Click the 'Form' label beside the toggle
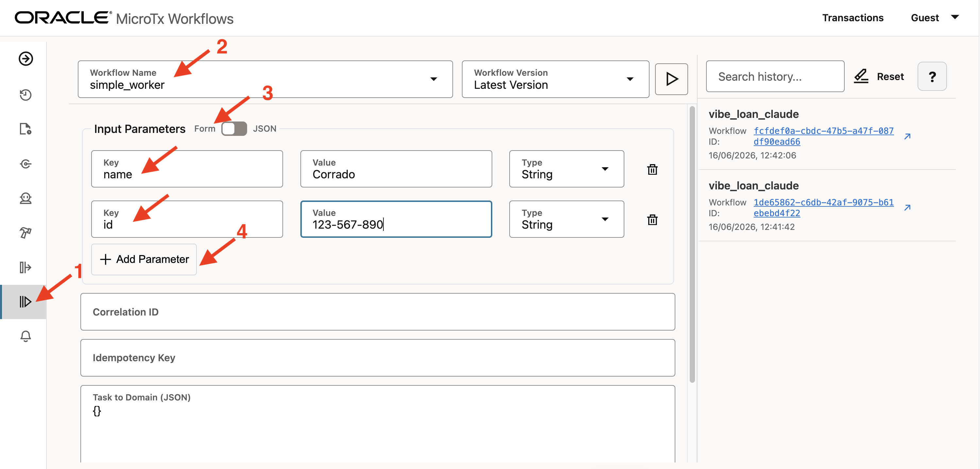The width and height of the screenshot is (980, 469). click(205, 129)
